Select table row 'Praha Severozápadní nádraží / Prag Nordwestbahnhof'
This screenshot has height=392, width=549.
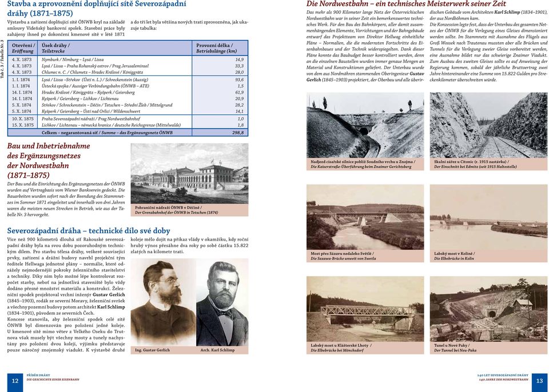[128, 119]
